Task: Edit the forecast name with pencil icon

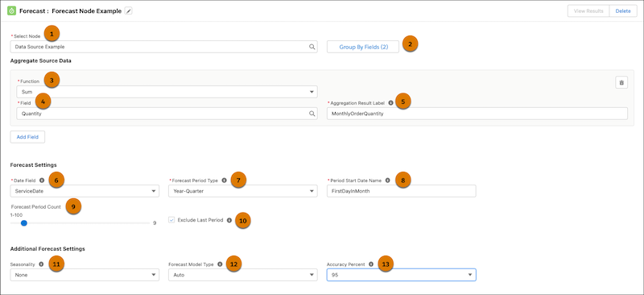Action: pos(129,11)
